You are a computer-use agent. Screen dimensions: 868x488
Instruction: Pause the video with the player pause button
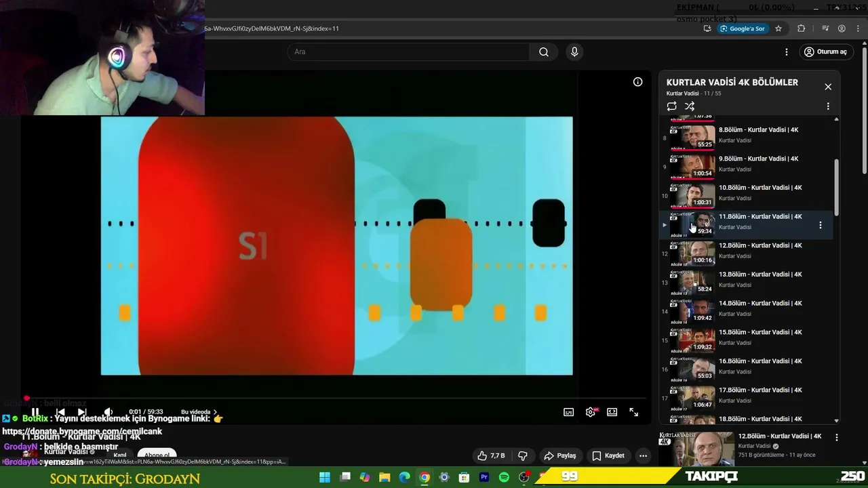point(35,411)
